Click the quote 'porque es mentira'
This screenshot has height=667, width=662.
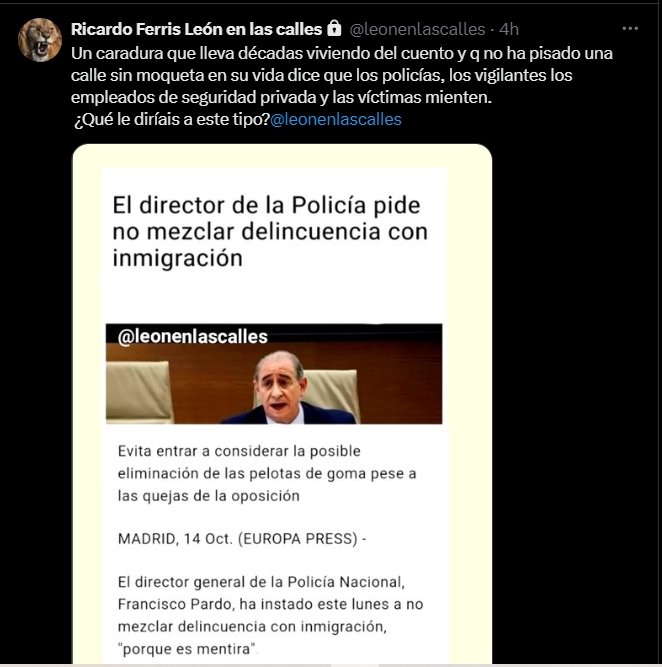[187, 649]
